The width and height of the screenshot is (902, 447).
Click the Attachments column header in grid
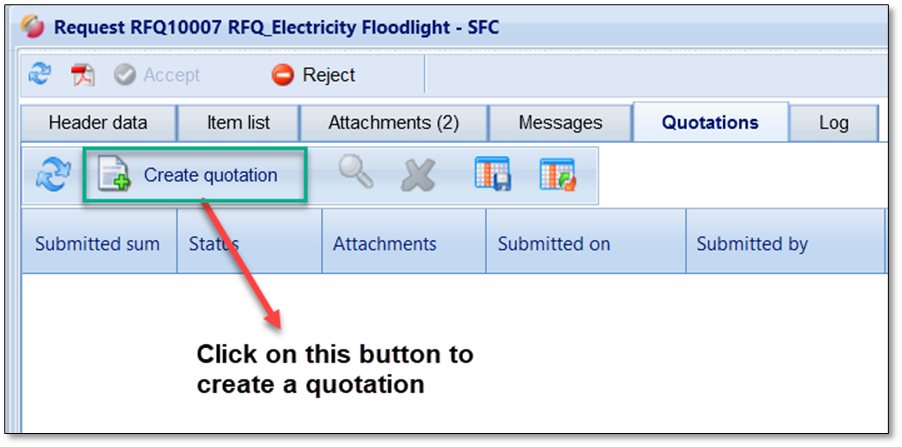385,244
